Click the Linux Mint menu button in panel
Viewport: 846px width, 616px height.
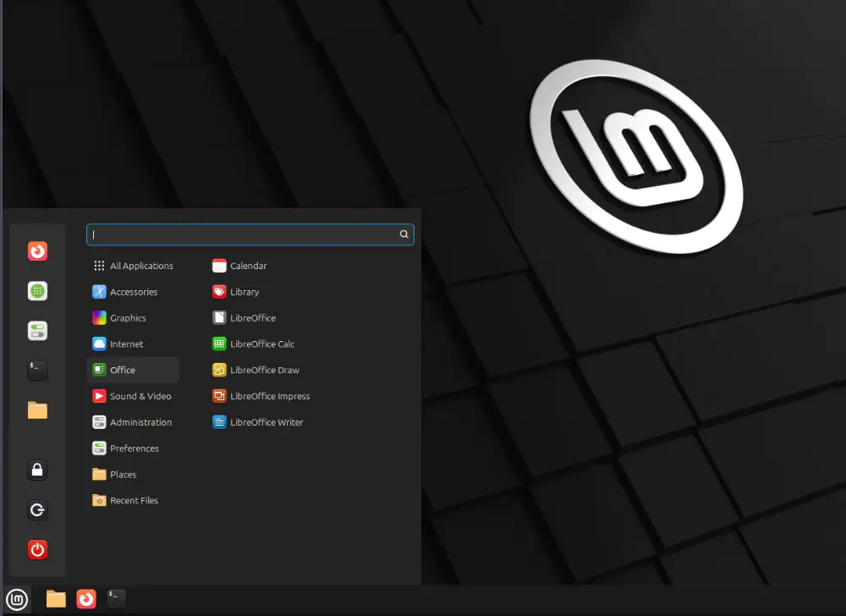coord(16,599)
